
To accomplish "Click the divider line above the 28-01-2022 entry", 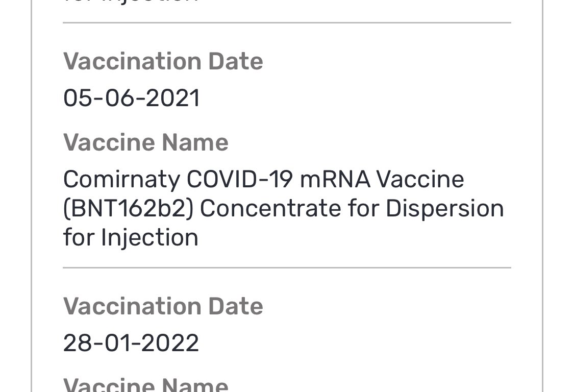I will [287, 267].
